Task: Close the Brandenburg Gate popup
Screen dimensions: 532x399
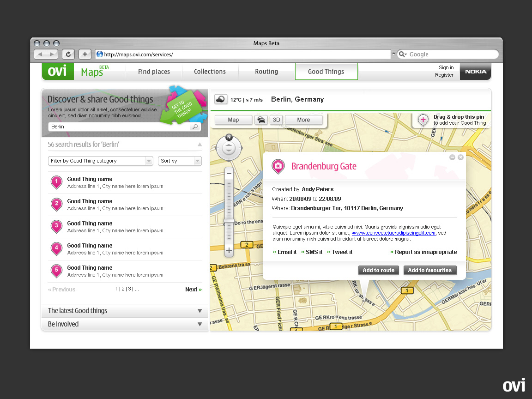Action: pos(460,157)
